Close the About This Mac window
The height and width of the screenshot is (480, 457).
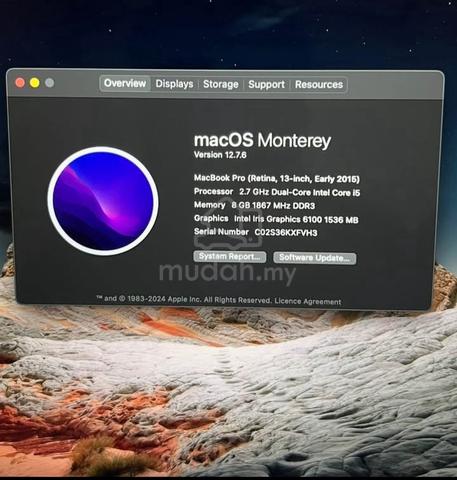(20, 83)
